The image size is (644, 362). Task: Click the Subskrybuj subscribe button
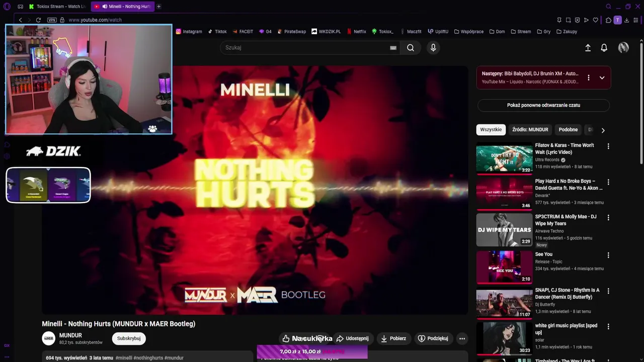129,338
